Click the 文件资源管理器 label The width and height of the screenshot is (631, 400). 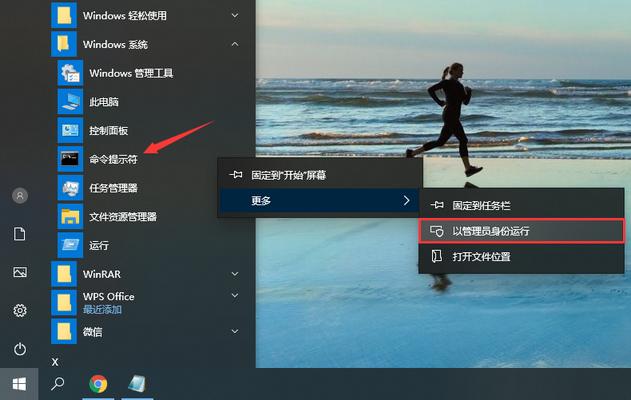click(123, 217)
